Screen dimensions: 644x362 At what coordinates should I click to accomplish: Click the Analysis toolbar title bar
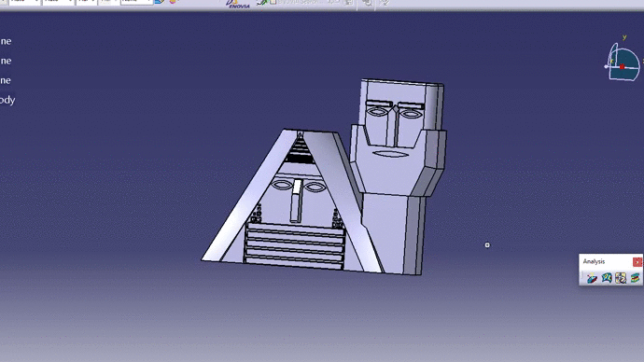point(606,261)
